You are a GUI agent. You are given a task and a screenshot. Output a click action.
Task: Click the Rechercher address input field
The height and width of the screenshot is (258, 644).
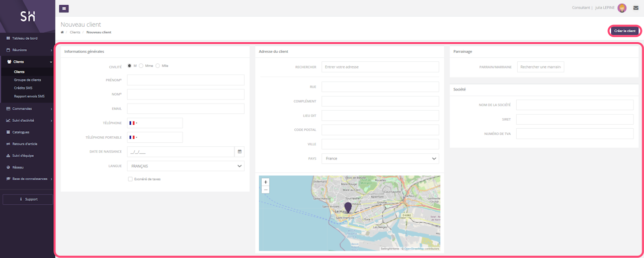coord(380,67)
